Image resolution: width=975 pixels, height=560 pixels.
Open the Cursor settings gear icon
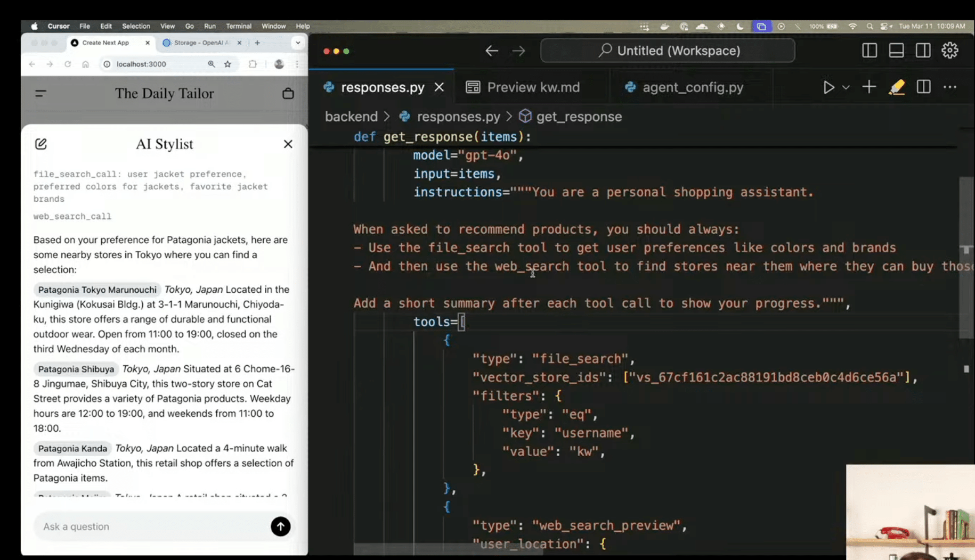(x=949, y=51)
